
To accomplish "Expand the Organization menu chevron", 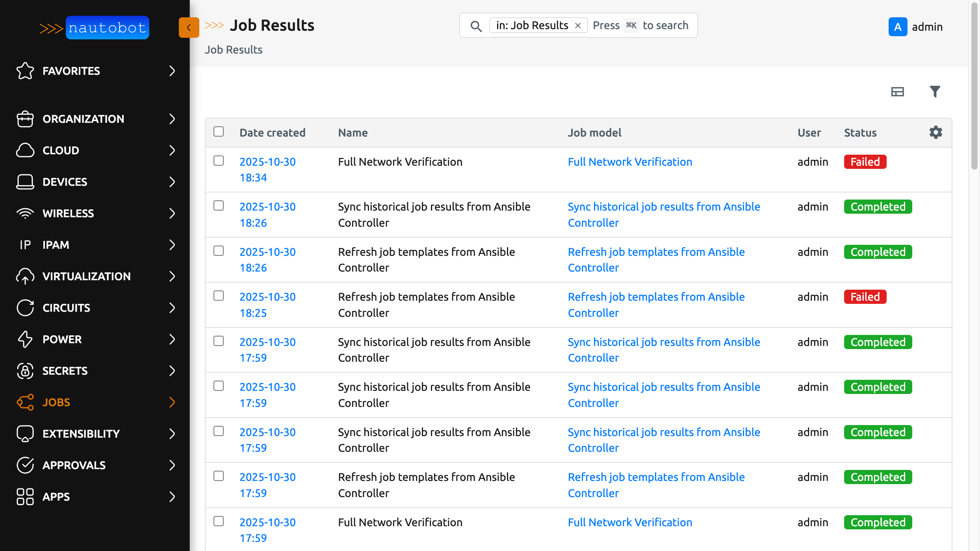I will click(x=172, y=119).
